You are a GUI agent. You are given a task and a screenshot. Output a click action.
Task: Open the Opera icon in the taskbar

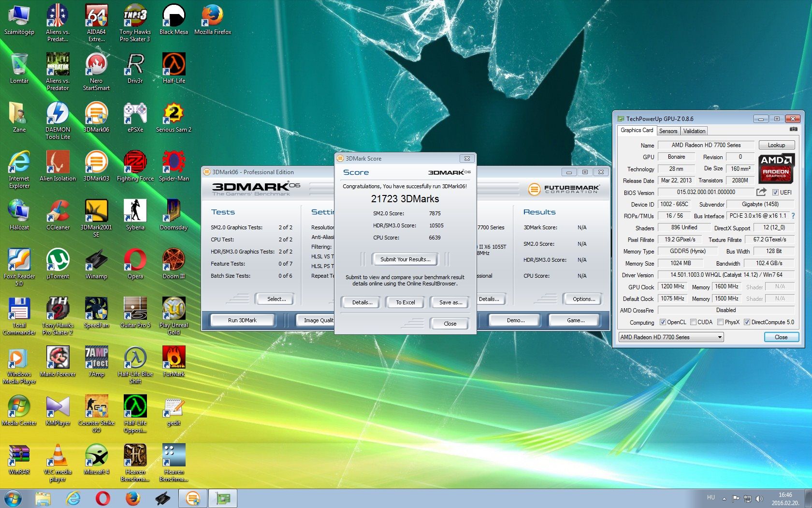tap(102, 498)
